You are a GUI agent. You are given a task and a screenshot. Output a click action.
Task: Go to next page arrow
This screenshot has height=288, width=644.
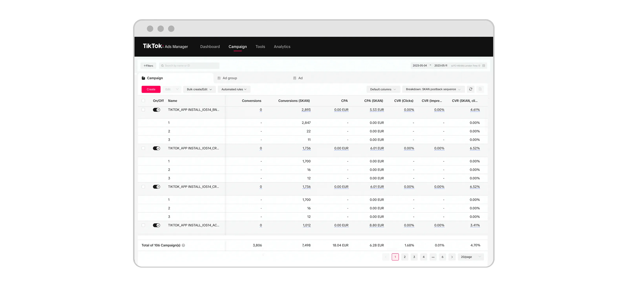(x=452, y=257)
